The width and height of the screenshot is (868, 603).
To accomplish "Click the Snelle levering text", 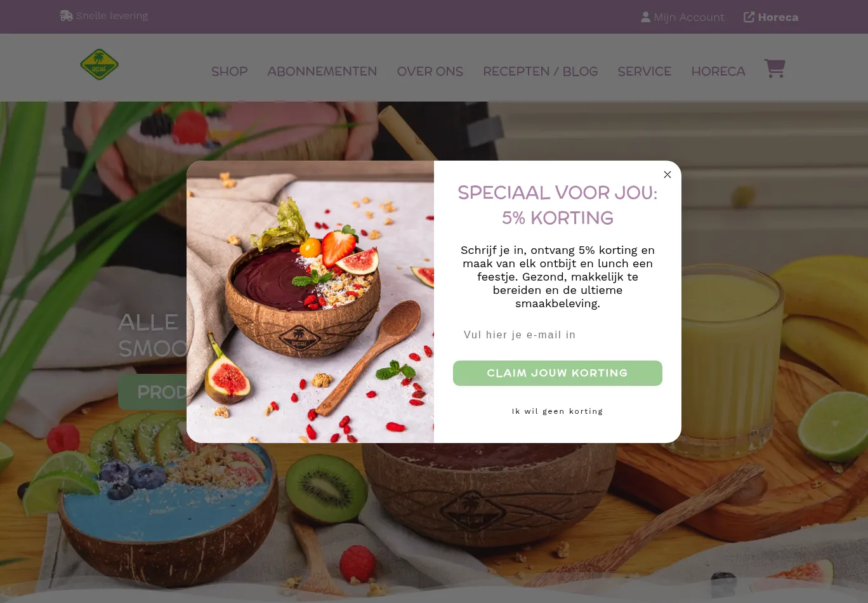I will 112,16.
